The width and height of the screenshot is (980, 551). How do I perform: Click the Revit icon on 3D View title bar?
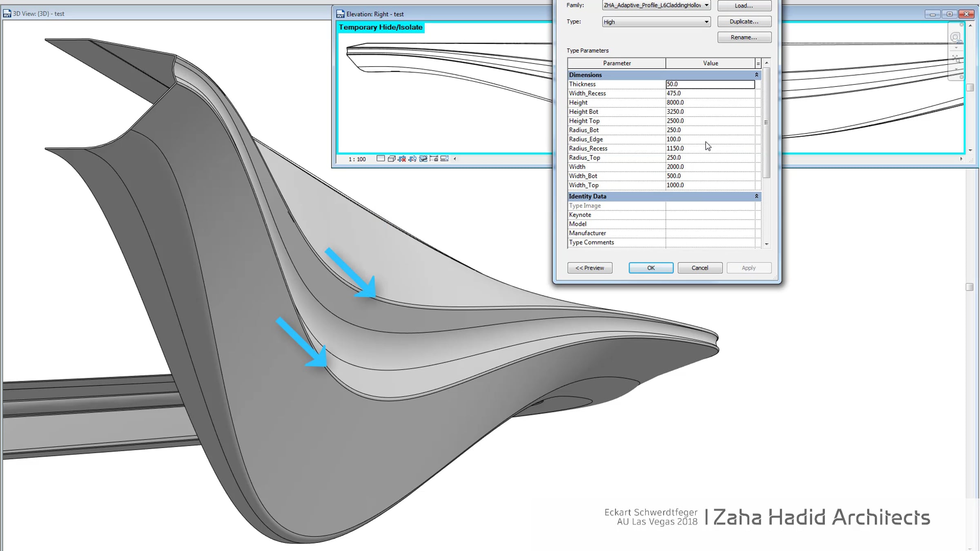(x=7, y=13)
